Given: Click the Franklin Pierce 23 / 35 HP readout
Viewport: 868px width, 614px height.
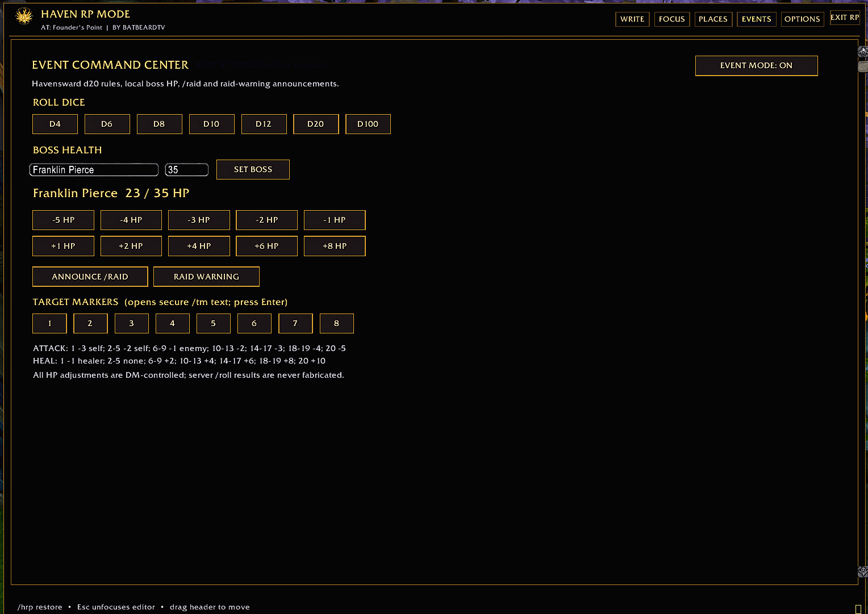Looking at the screenshot, I should (x=111, y=193).
